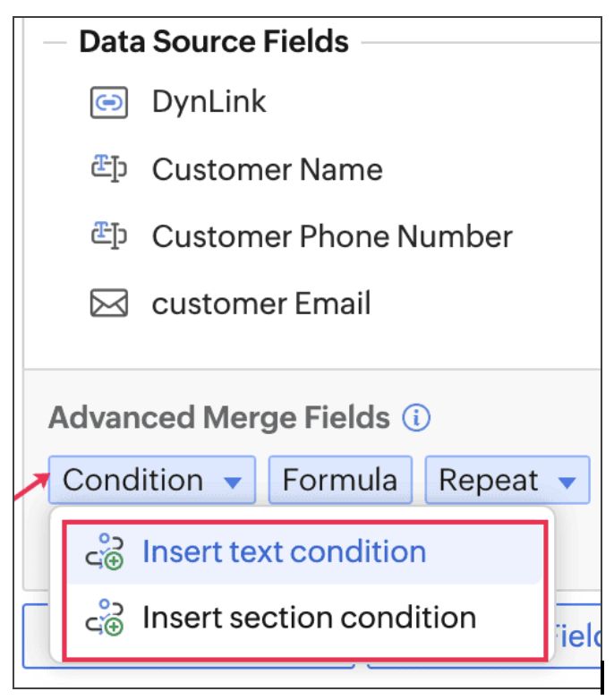Click the Repeat button label
Screen dimensions: 614x700
pyautogui.click(x=488, y=481)
